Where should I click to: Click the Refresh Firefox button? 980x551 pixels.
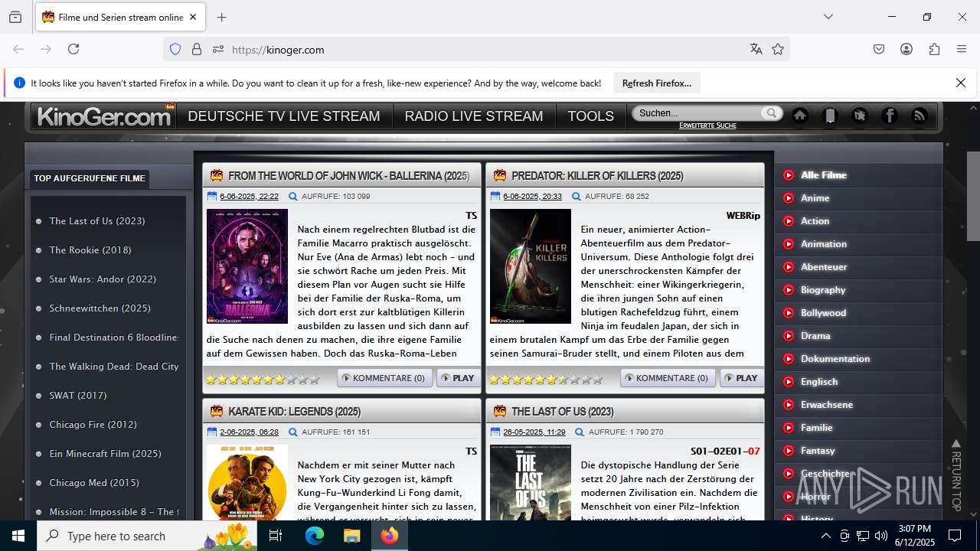click(x=657, y=83)
